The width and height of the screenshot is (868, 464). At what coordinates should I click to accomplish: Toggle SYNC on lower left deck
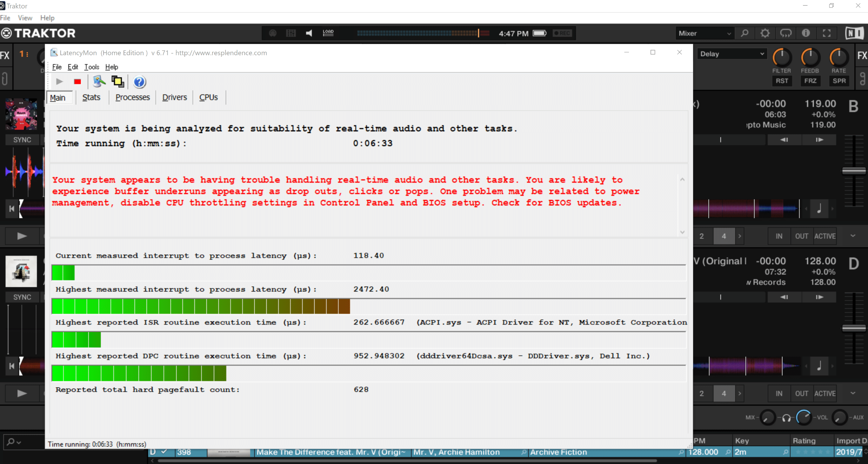coord(22,297)
